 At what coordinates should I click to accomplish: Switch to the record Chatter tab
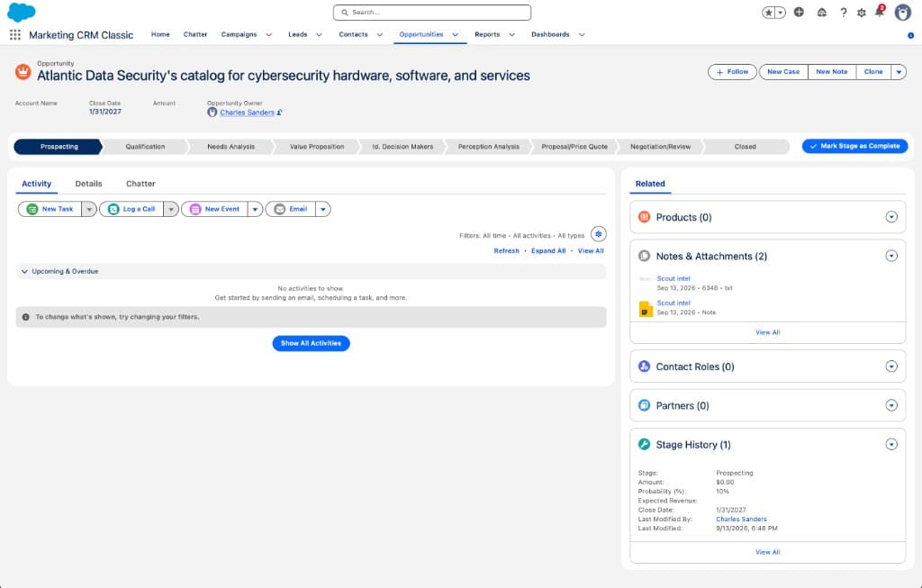pyautogui.click(x=140, y=184)
